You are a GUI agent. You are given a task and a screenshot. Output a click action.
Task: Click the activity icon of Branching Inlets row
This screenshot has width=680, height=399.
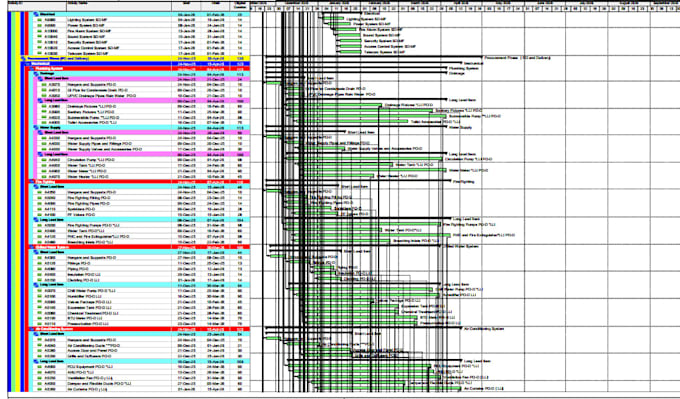(x=39, y=242)
